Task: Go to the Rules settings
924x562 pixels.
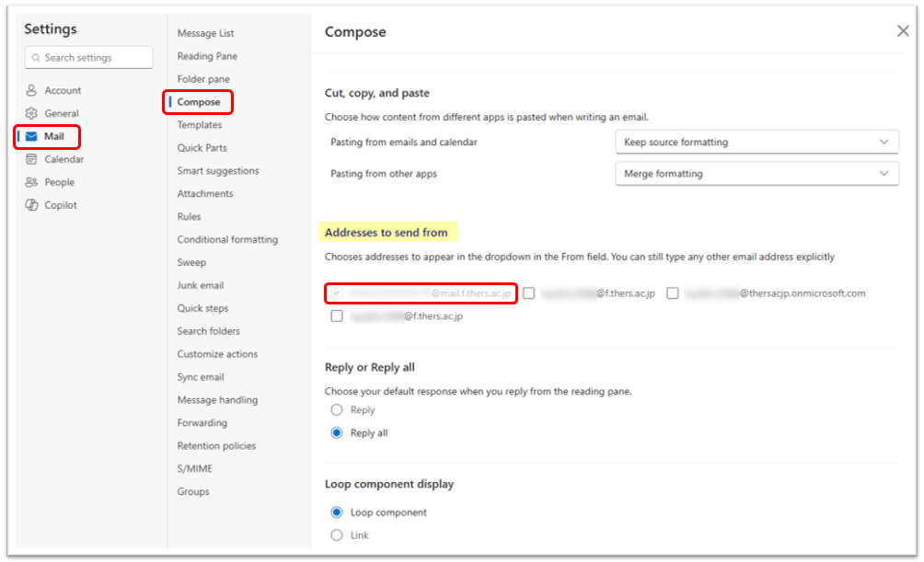Action: tap(190, 216)
